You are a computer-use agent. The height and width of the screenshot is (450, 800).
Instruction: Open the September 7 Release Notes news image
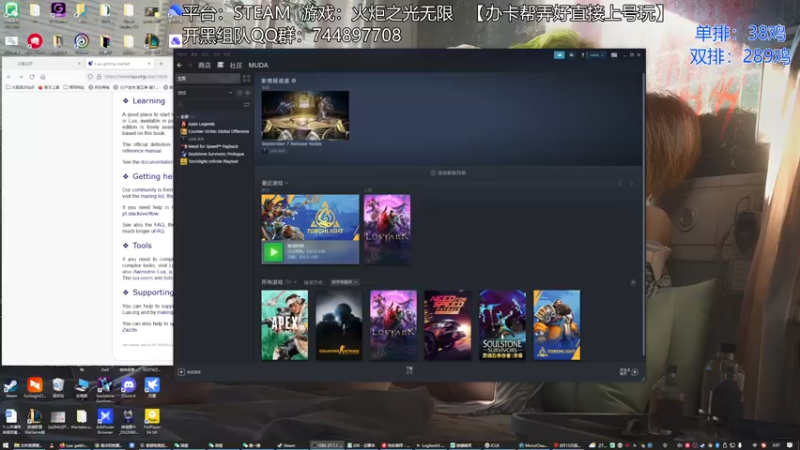(x=305, y=115)
